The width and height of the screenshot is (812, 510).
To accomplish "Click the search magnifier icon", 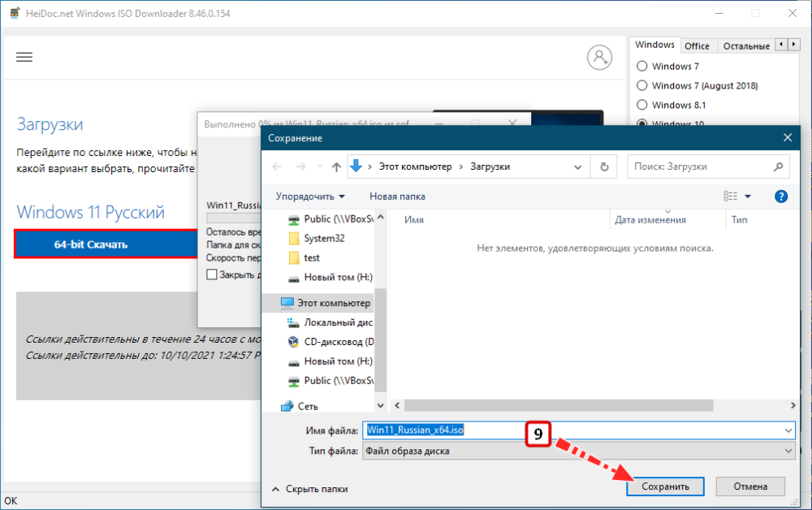I will pyautogui.click(x=777, y=166).
